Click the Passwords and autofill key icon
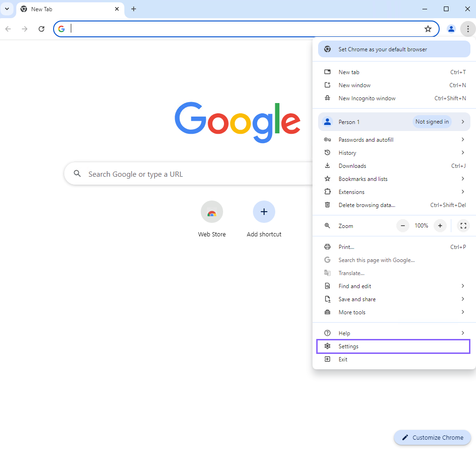Screen dimensions: 476x449 [328, 139]
